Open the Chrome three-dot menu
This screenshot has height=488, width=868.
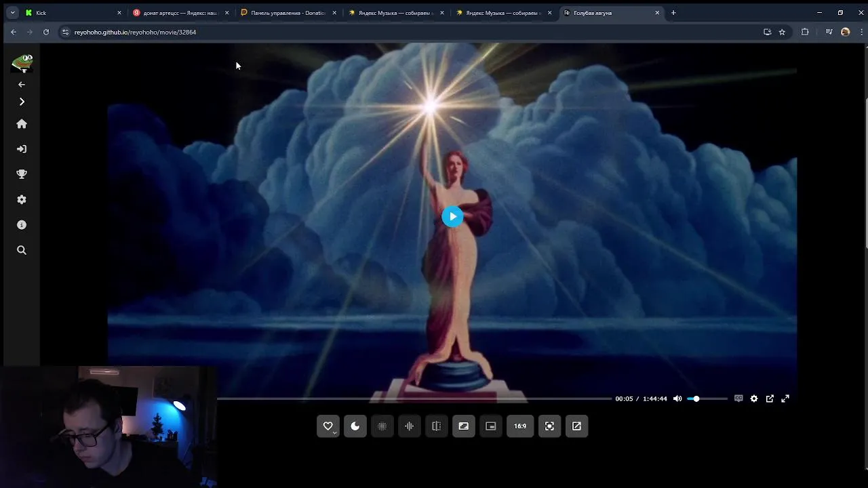(861, 32)
